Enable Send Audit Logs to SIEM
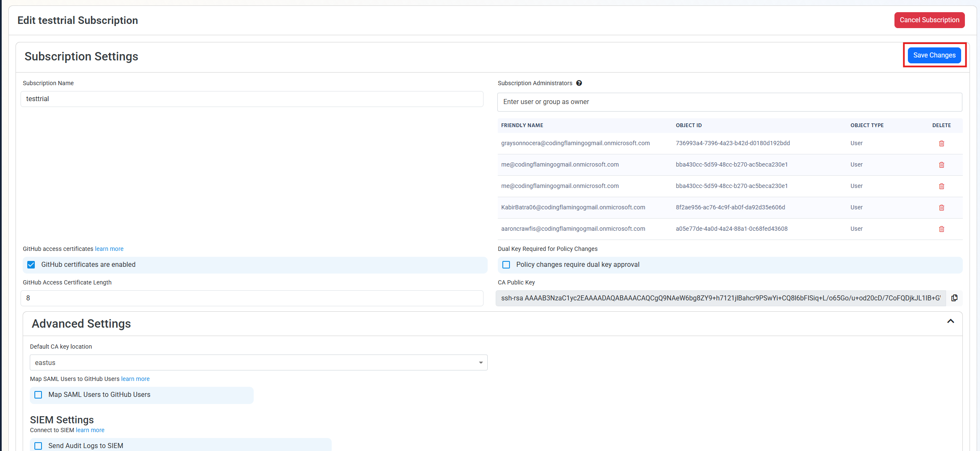980x451 pixels. [x=38, y=446]
